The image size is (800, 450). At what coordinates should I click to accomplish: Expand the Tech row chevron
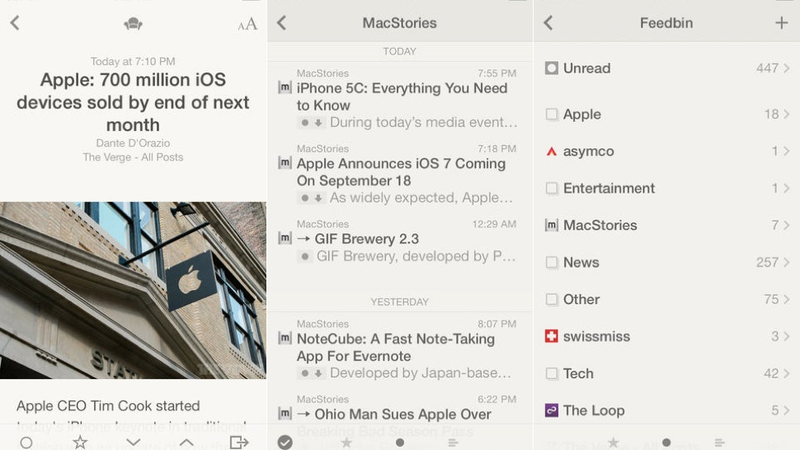click(x=786, y=373)
